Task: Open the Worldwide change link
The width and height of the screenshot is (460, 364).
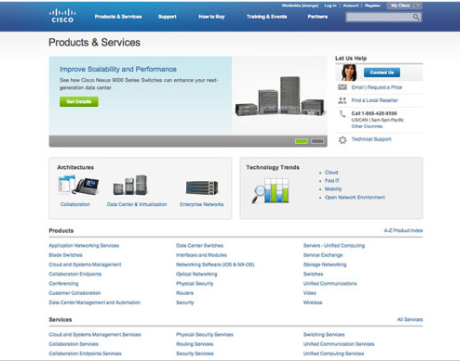Action: pos(300,6)
